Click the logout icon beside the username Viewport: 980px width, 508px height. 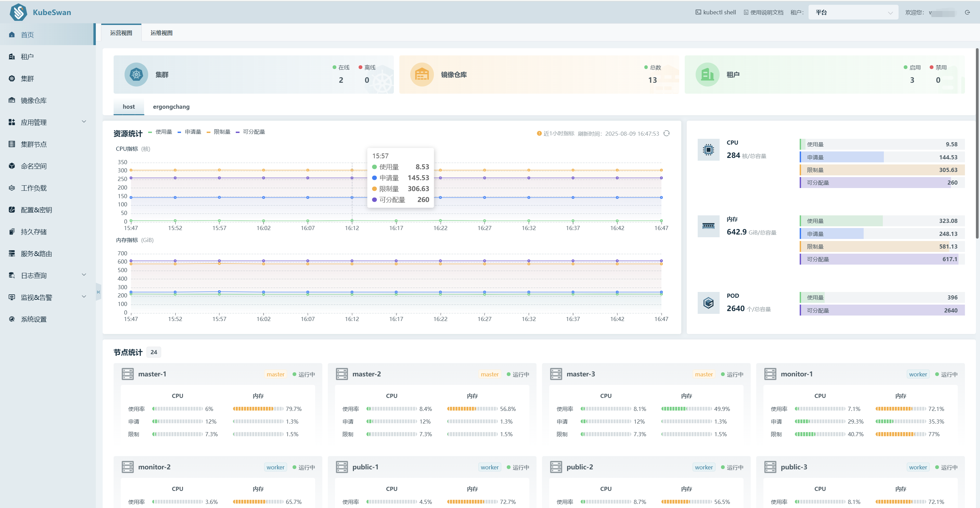click(x=967, y=13)
